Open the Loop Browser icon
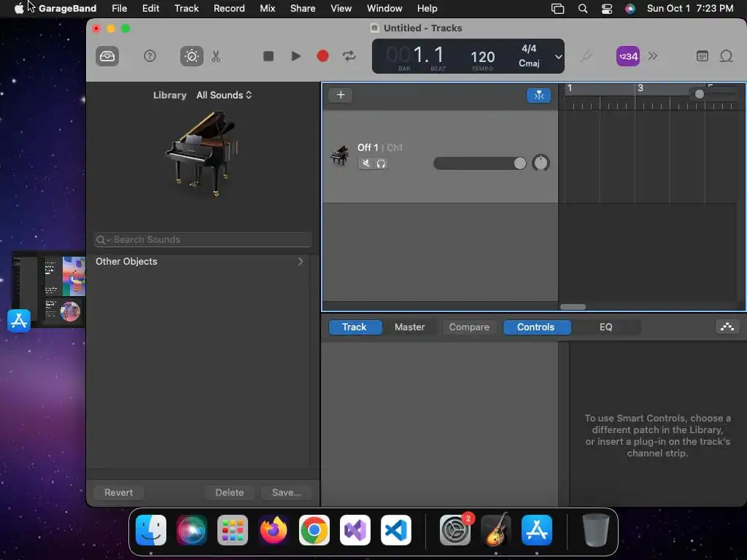The width and height of the screenshot is (747, 560). point(726,56)
